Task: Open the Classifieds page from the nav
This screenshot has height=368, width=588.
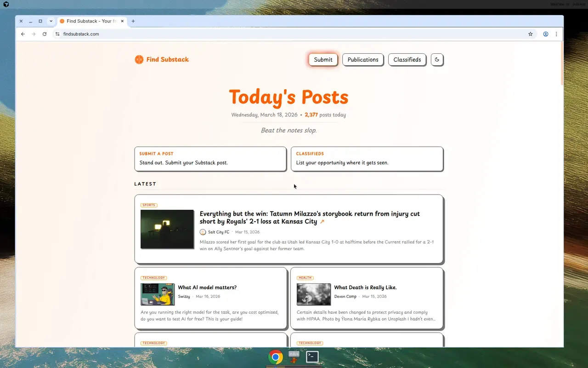Action: tap(407, 60)
